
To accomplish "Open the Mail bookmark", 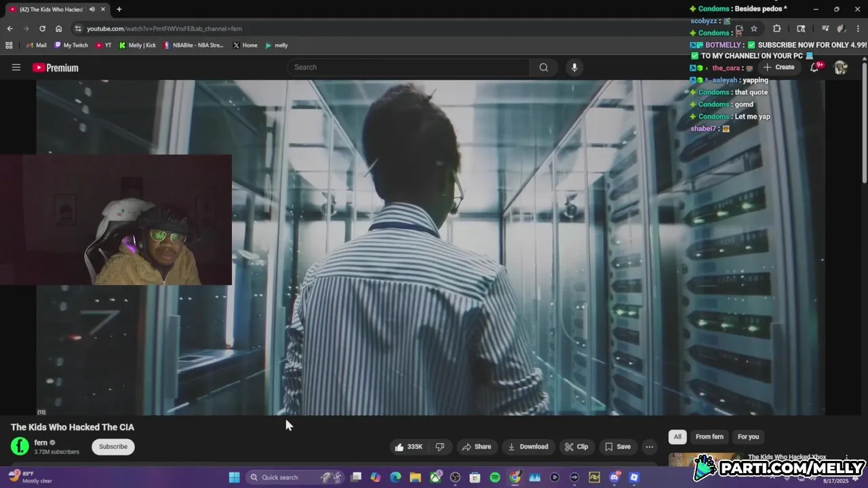I will (x=36, y=45).
